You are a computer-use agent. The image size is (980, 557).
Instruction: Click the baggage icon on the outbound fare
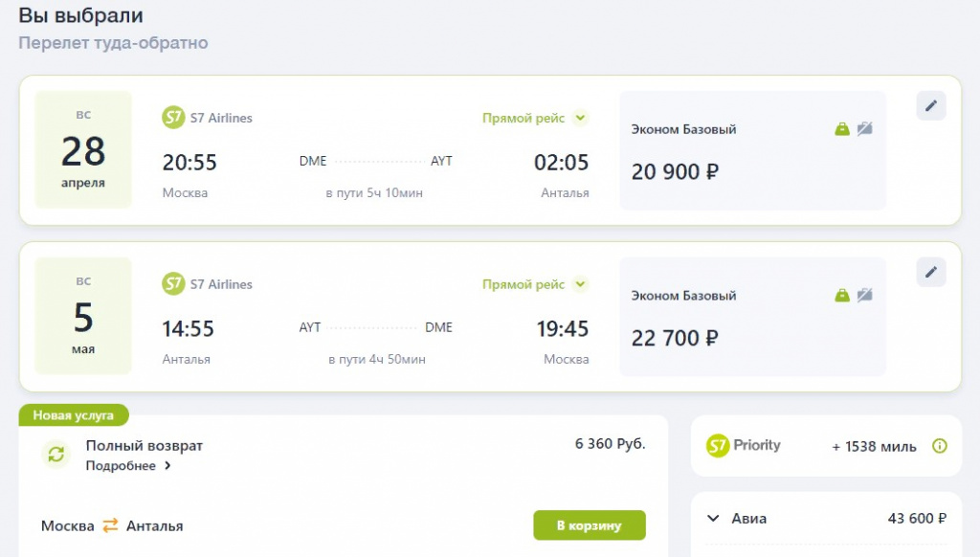coord(842,129)
